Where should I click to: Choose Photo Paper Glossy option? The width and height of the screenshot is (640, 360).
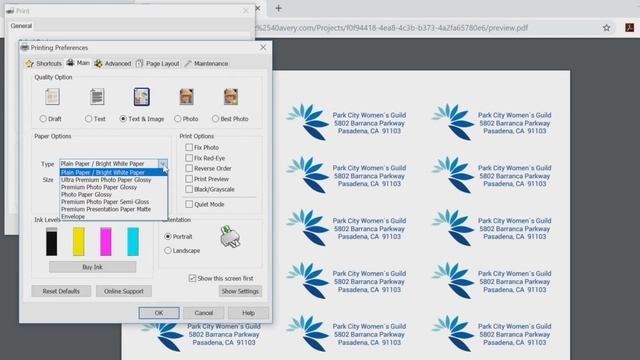tap(113, 194)
